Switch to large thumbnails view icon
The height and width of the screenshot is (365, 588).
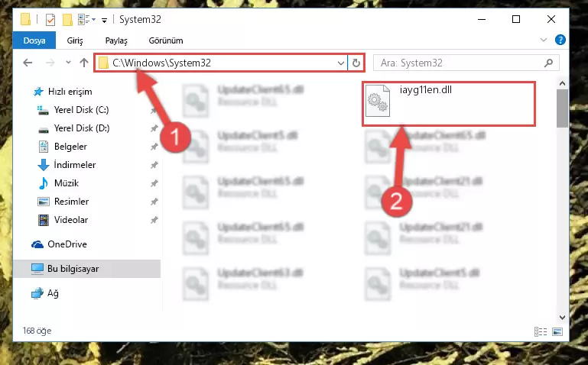click(557, 331)
